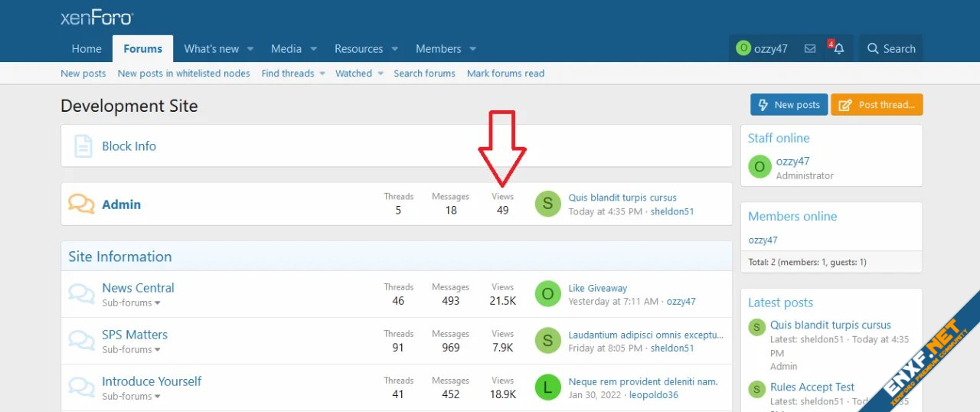
Task: Expand Sub-forums under SPS Matters
Action: tap(131, 350)
